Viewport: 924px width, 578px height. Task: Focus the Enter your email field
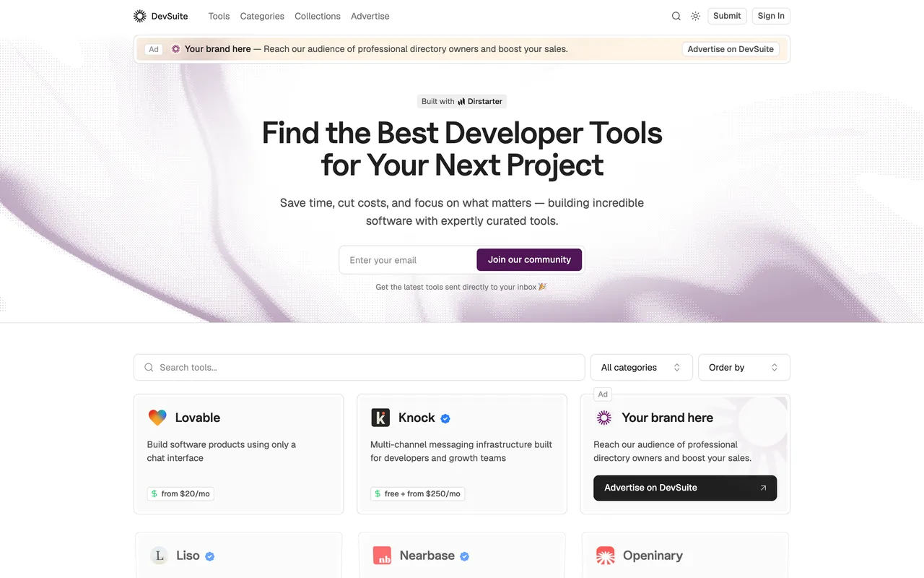409,260
